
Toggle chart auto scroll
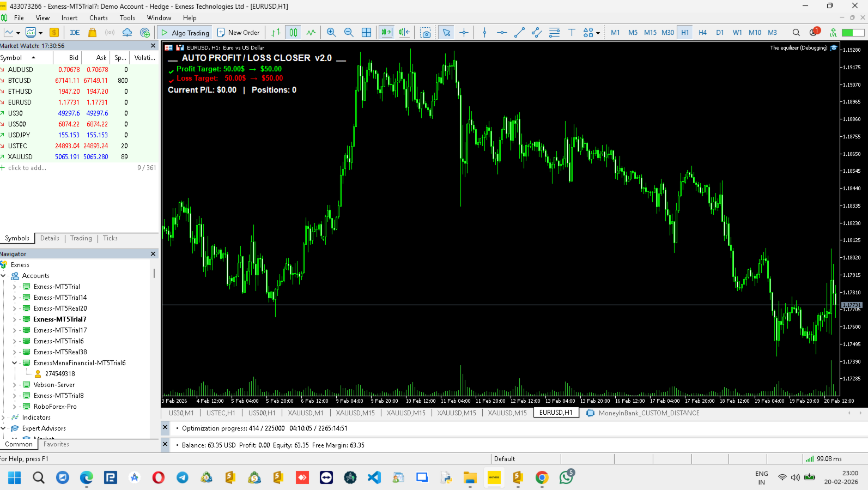pos(387,33)
